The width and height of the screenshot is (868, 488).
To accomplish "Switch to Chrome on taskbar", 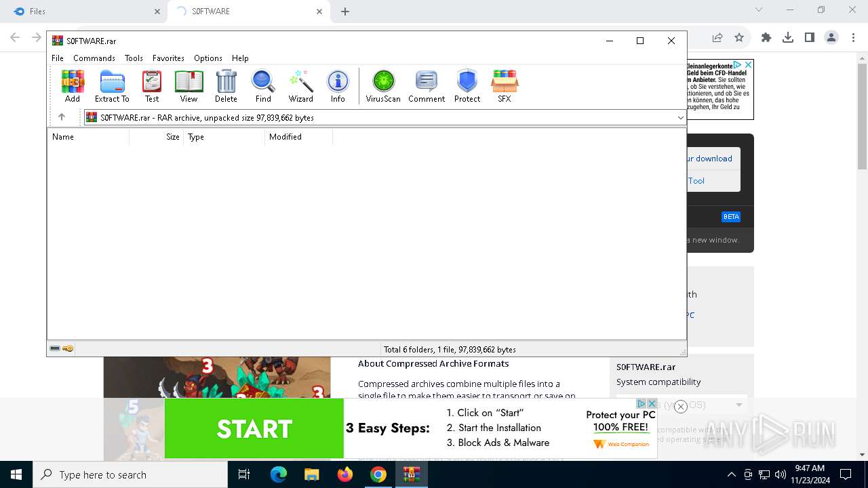I will [x=378, y=474].
